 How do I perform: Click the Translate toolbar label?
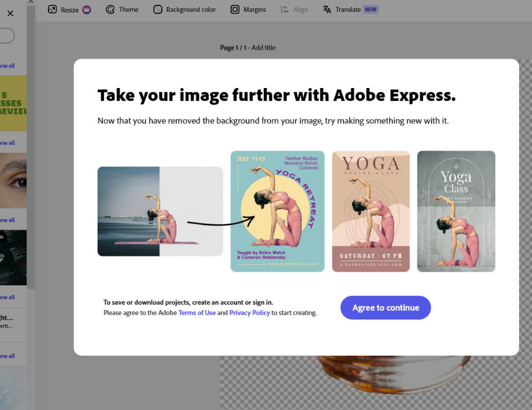click(x=348, y=9)
